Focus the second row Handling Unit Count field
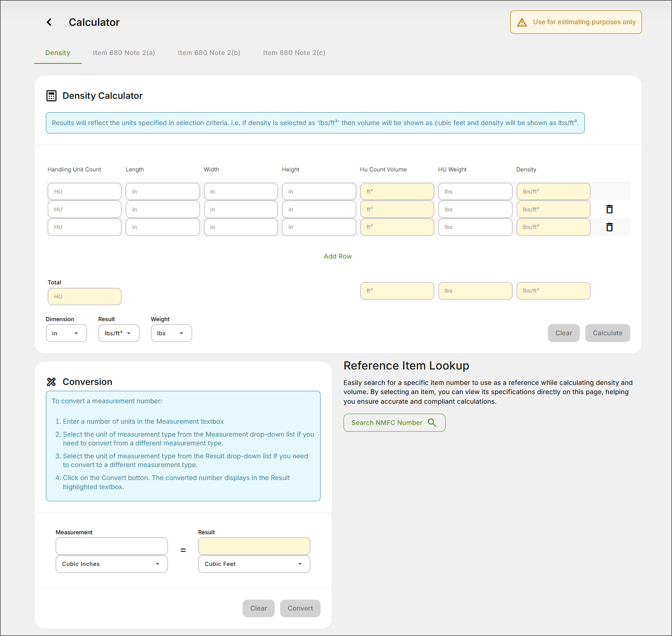 pos(85,209)
